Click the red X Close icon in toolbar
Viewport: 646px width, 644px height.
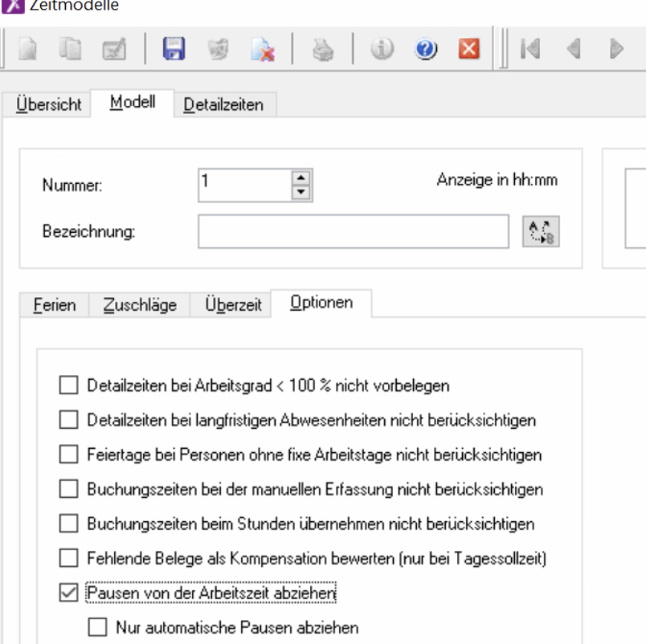point(468,50)
